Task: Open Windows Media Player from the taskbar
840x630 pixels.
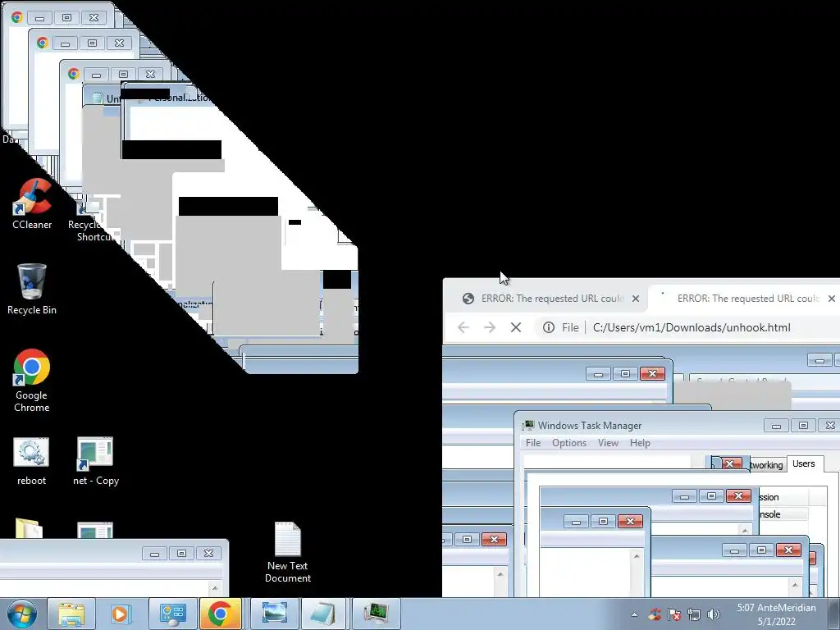Action: coord(121,614)
